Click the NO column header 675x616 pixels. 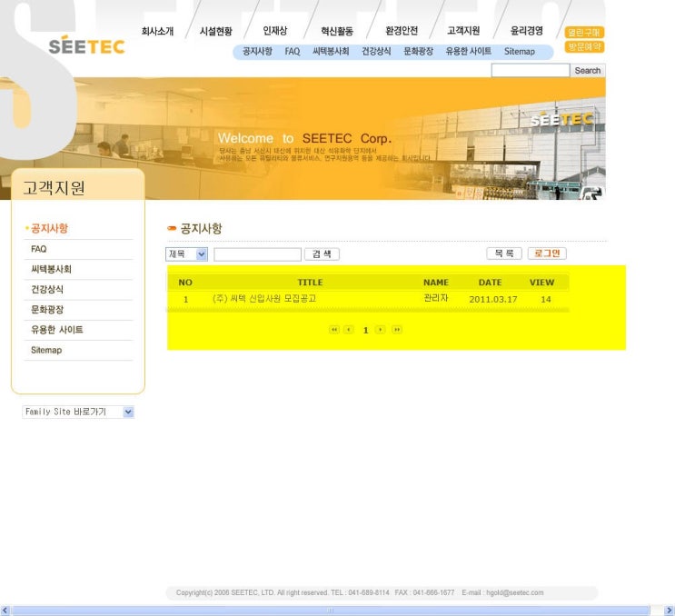coord(185,283)
